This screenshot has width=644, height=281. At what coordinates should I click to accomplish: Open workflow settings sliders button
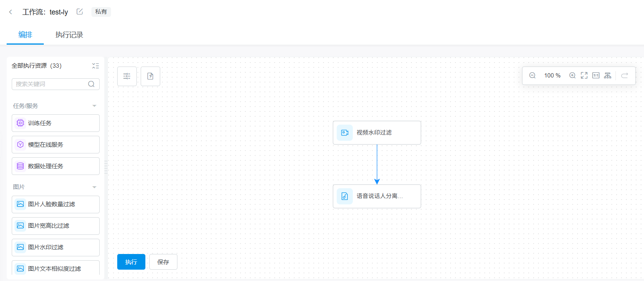point(127,76)
